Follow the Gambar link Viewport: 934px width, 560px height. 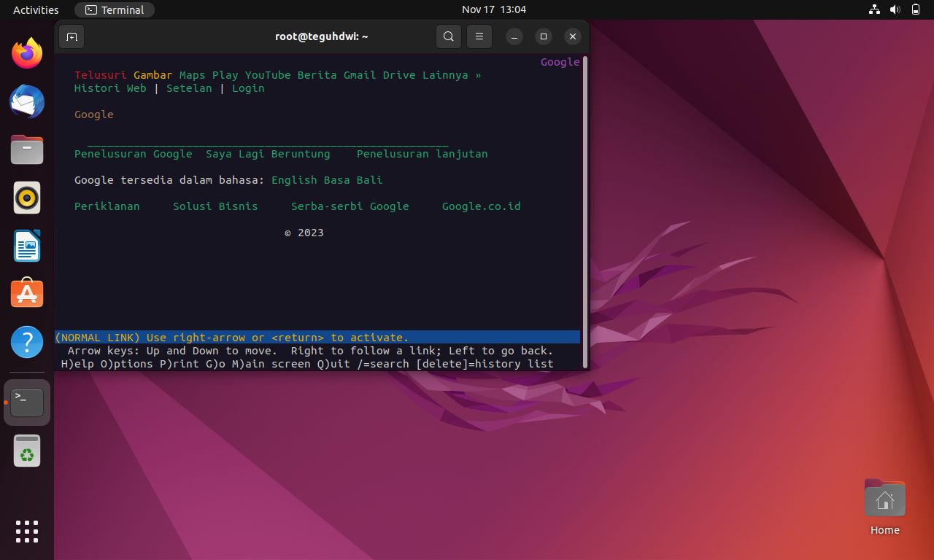(153, 75)
